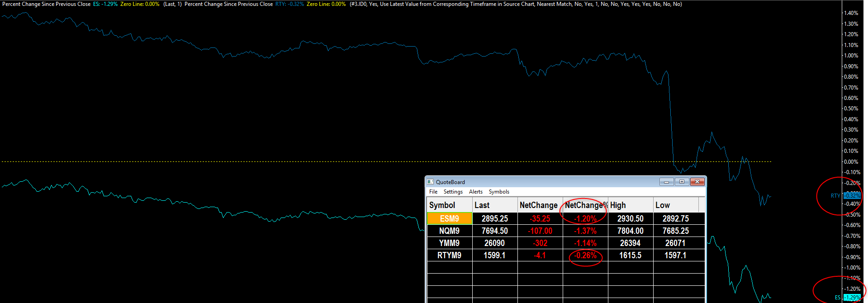The width and height of the screenshot is (868, 303).
Task: Select the YMM9 symbol row
Action: click(450, 243)
